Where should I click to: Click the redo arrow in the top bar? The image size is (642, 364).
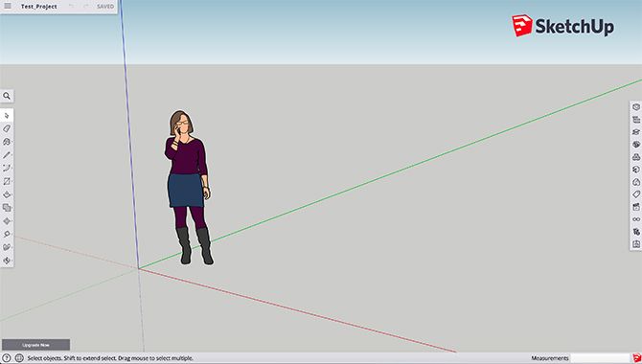coord(86,6)
